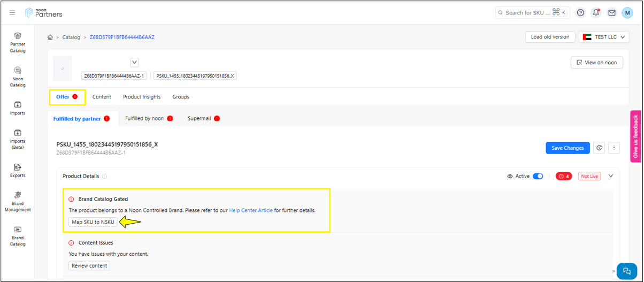The width and height of the screenshot is (644, 282).
Task: Go to Noon Catalog sidebar icon
Action: (x=18, y=77)
